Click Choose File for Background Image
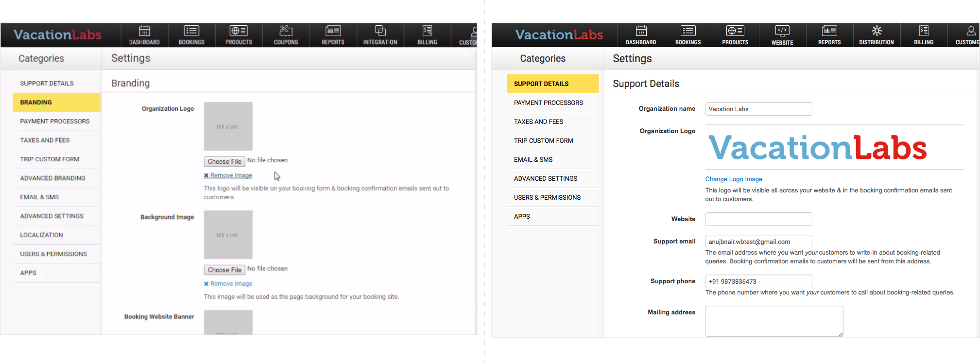Viewport: 980px width, 363px height. pos(224,270)
